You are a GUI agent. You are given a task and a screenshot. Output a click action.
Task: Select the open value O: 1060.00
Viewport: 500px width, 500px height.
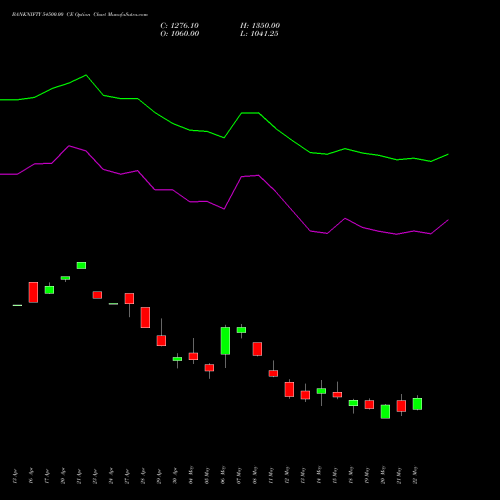pyautogui.click(x=180, y=34)
